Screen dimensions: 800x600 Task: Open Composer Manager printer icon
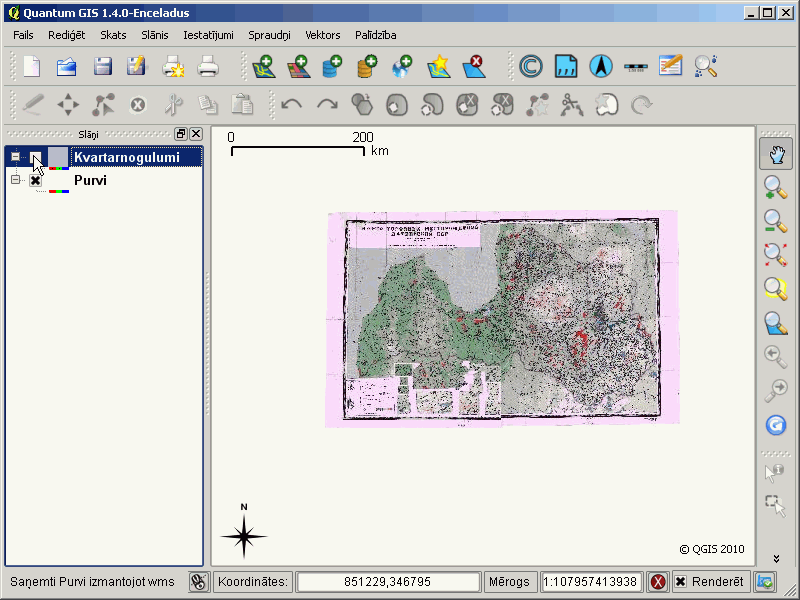208,66
